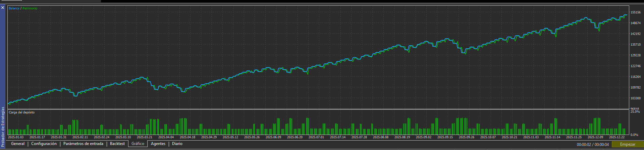The height and width of the screenshot is (150, 644).
Task: Click the 2025.04.04 date label
Action: click(x=166, y=137)
